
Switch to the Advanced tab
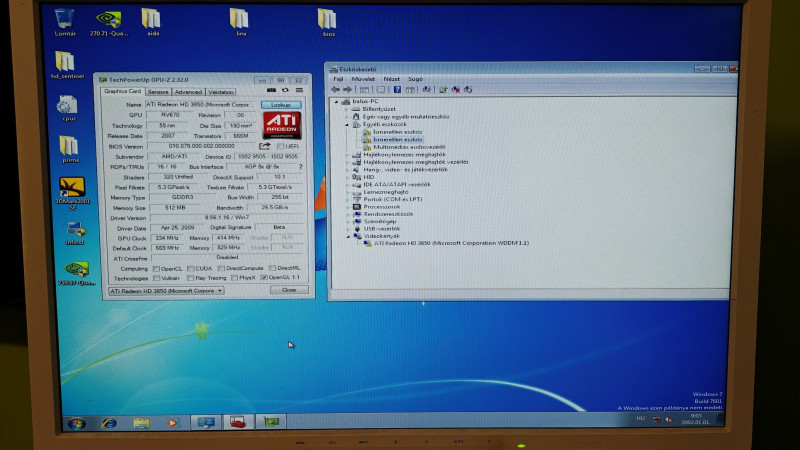point(188,92)
